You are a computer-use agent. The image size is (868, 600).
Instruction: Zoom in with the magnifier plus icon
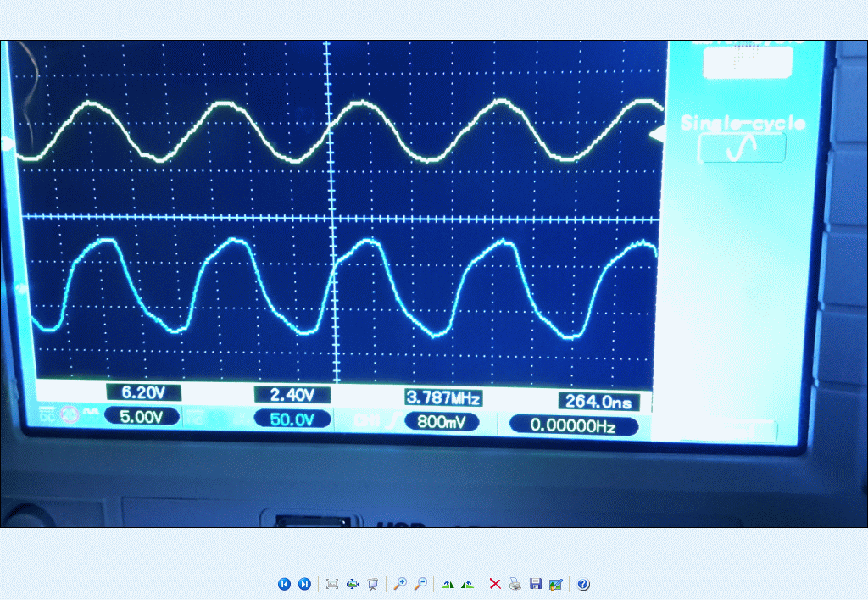point(400,584)
